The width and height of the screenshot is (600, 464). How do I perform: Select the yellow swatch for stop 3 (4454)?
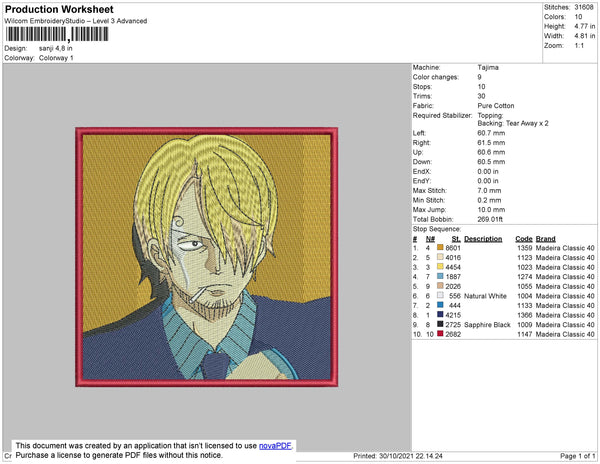tap(440, 267)
